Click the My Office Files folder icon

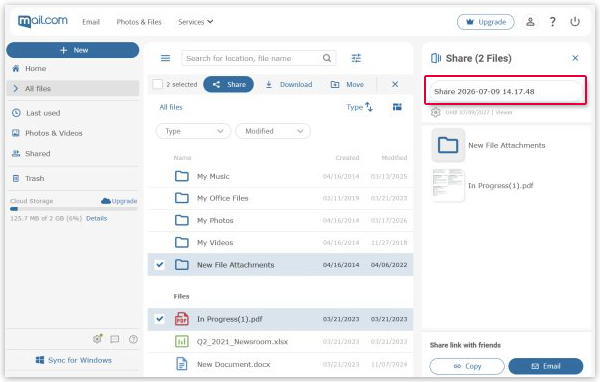pos(181,198)
